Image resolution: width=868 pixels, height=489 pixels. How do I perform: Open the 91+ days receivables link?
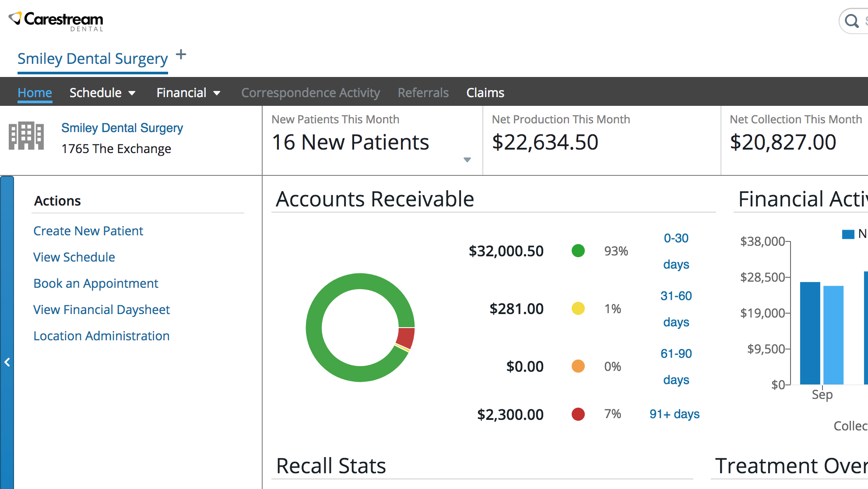point(675,414)
